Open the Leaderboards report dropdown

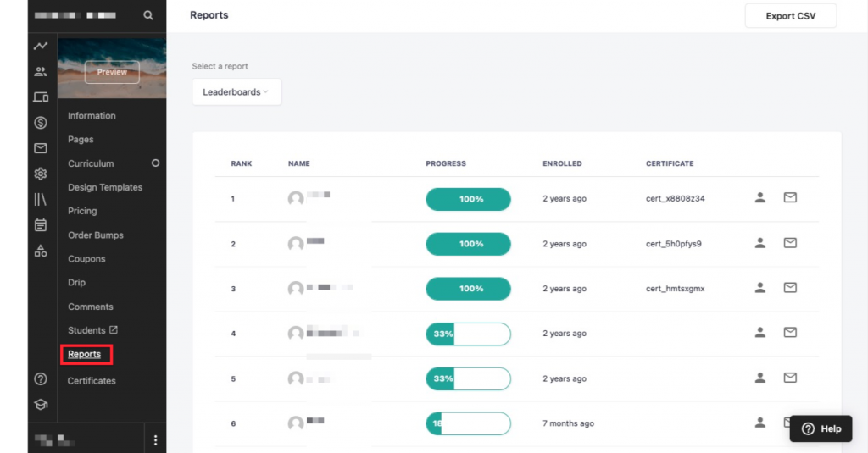point(236,92)
